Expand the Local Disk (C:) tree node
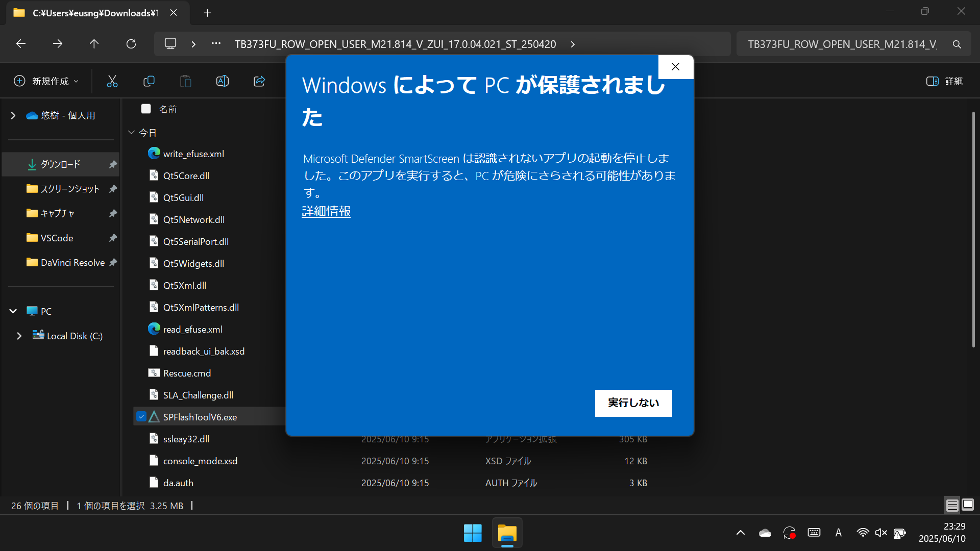Screen dimensions: 980x551 click(x=19, y=336)
